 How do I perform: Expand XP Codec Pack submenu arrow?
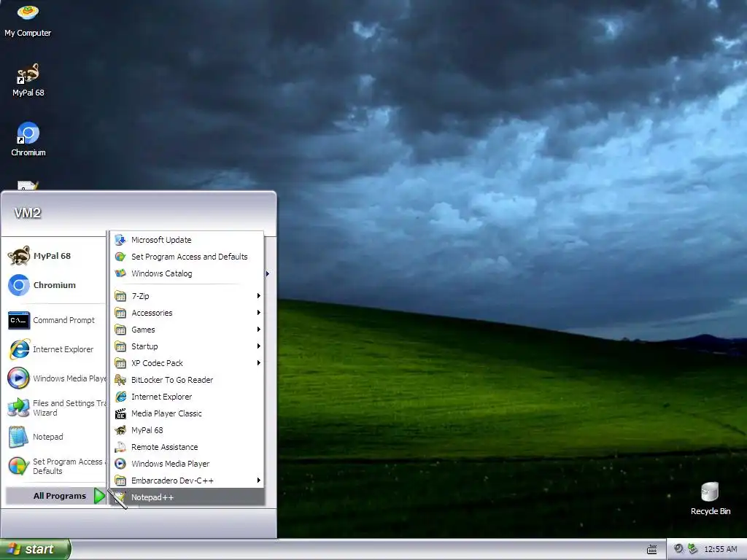259,363
